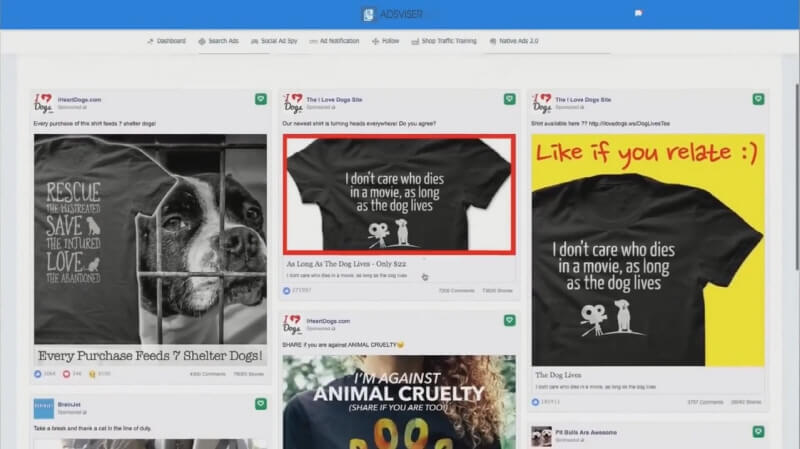Open the yellow 'Like if you relate' shirt image
800x449 pixels.
point(648,250)
